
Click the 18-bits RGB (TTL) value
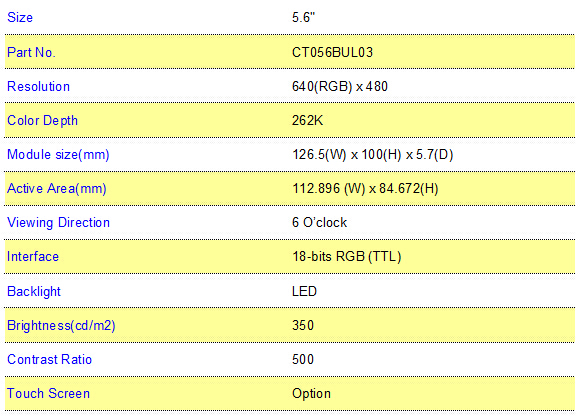347,257
